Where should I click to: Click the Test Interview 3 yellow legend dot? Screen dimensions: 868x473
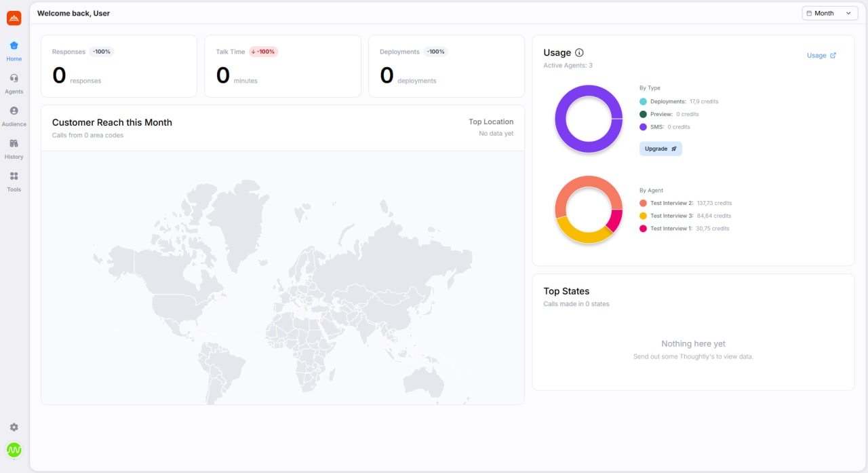[643, 216]
